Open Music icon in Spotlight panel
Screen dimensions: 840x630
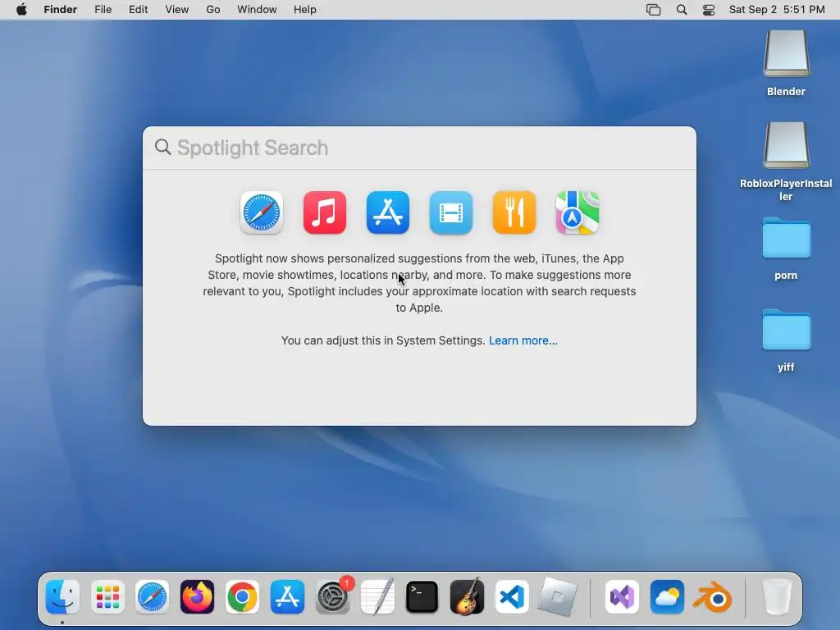(x=325, y=212)
